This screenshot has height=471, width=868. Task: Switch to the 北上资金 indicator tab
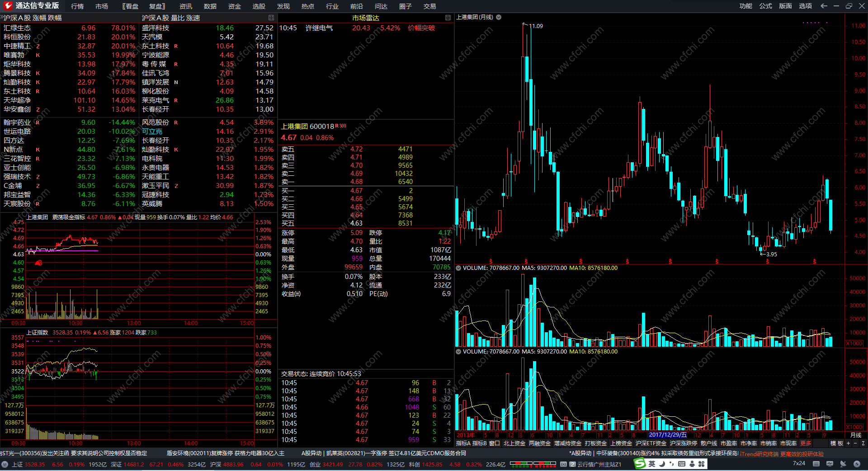(514, 443)
